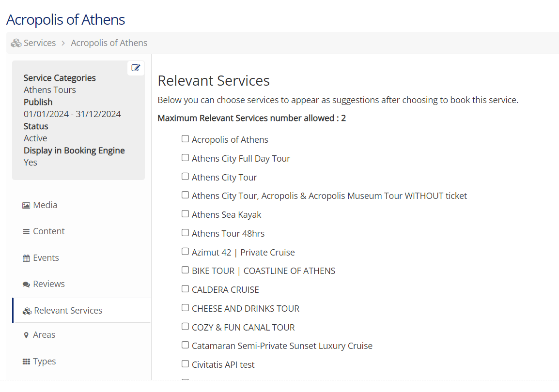
Task: Click the Areas map pin icon
Action: 26,335
